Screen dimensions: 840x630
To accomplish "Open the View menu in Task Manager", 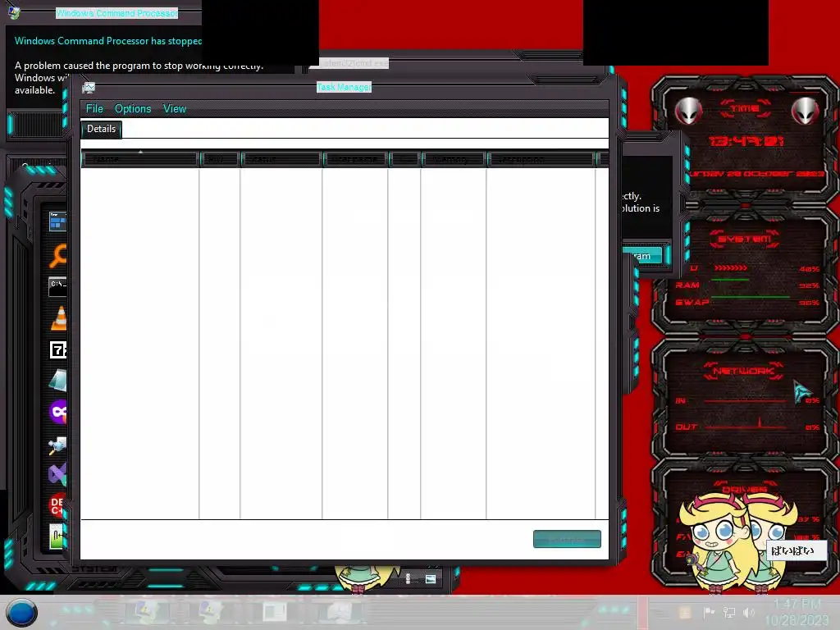I will click(x=175, y=109).
